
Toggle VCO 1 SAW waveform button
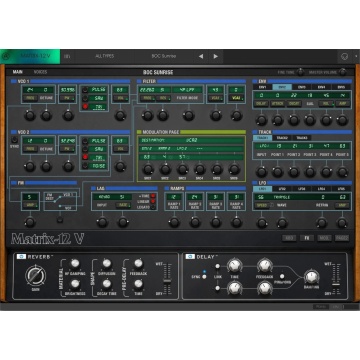(x=85, y=98)
